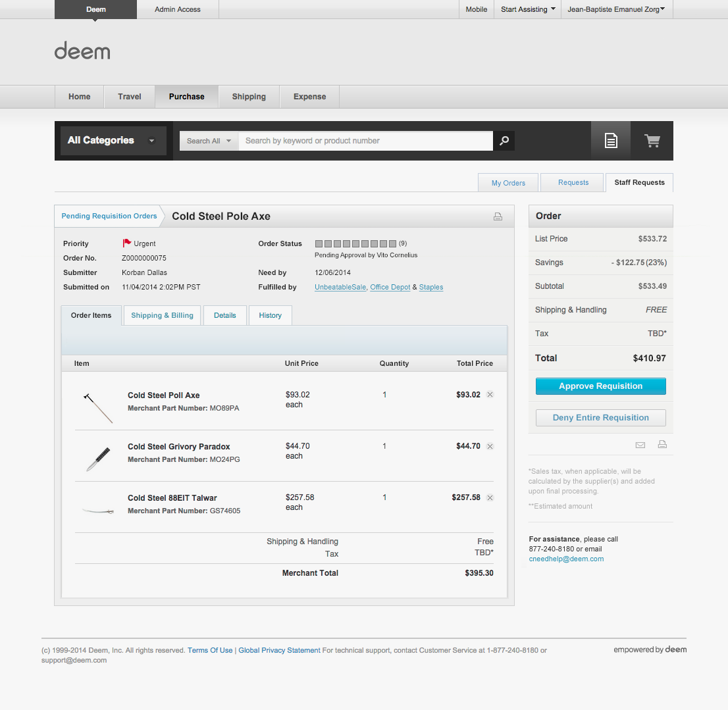
Task: Open the requisition document icon
Action: (x=611, y=141)
